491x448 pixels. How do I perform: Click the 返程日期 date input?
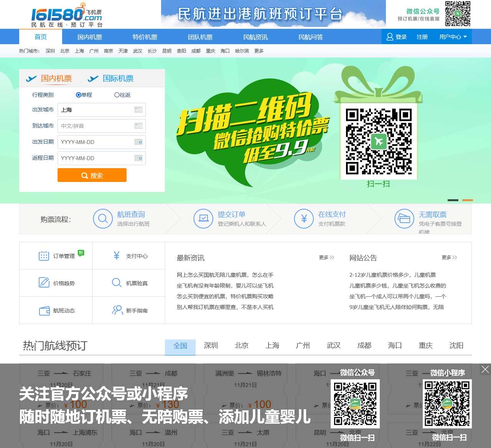(x=102, y=158)
